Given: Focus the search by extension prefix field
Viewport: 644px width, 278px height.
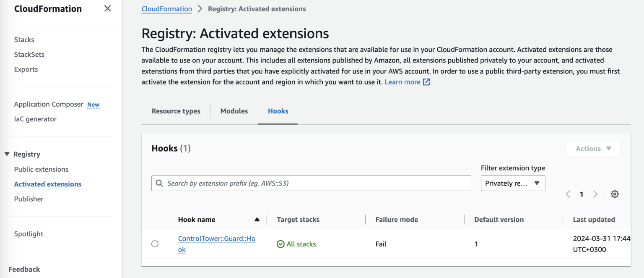Looking at the screenshot, I should pos(314,184).
